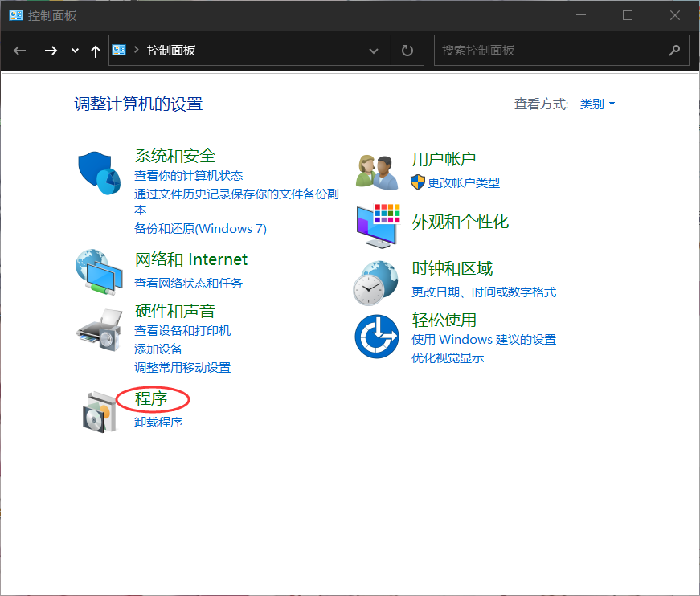Click the 添加设备 link
The image size is (700, 596).
click(158, 349)
